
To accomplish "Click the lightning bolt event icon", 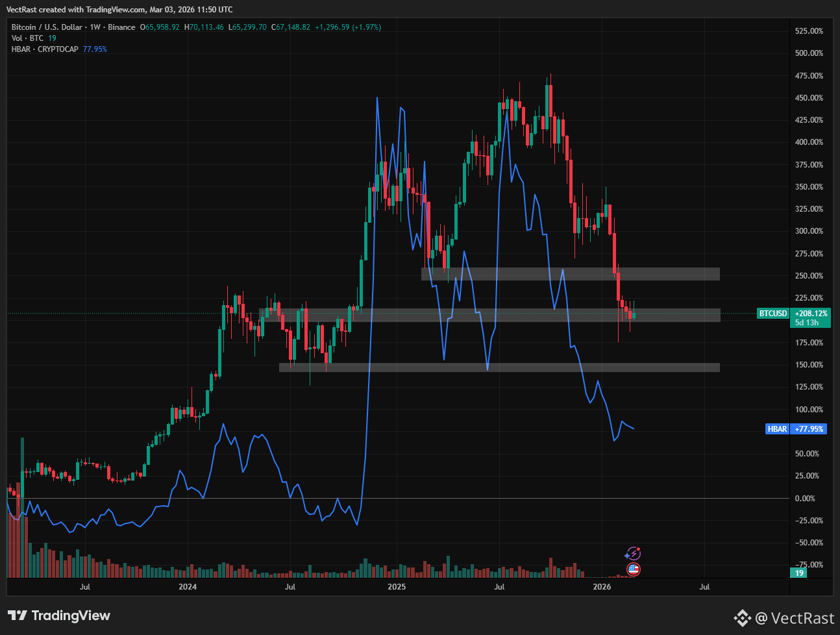I will point(633,553).
